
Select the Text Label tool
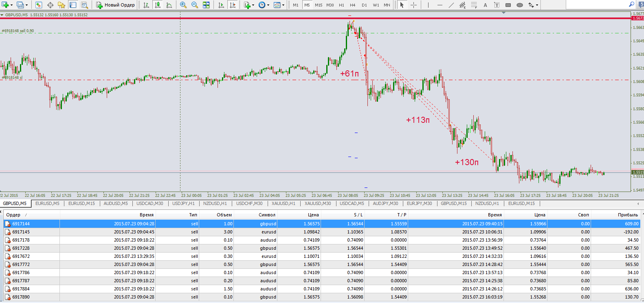coord(497,5)
